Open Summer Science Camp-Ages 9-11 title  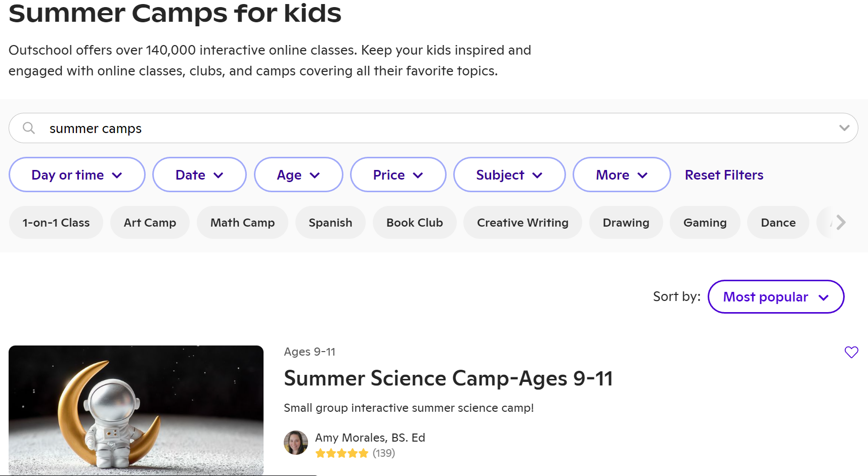[448, 378]
